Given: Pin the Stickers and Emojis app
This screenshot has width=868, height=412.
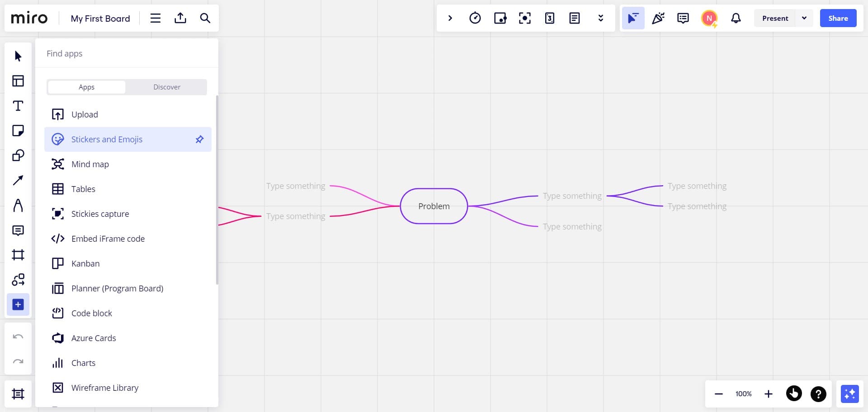Looking at the screenshot, I should click(199, 139).
